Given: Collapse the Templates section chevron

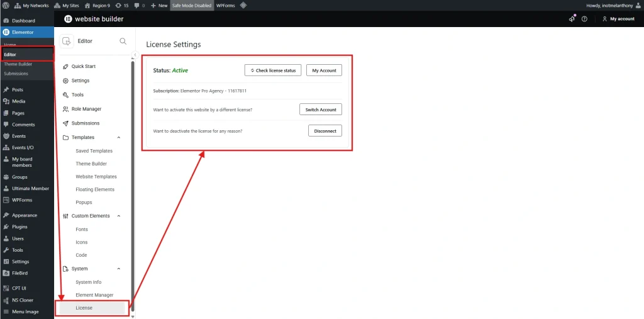Looking at the screenshot, I should coord(119,137).
